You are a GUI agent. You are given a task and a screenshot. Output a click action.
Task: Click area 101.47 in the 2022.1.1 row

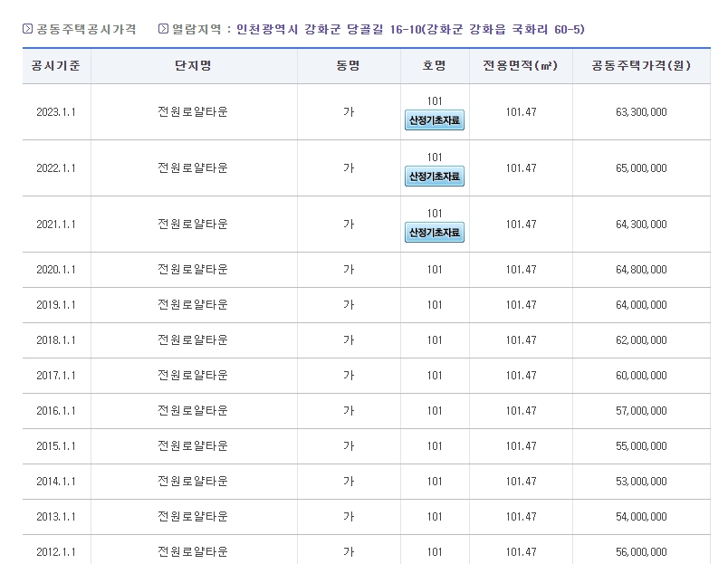(521, 168)
